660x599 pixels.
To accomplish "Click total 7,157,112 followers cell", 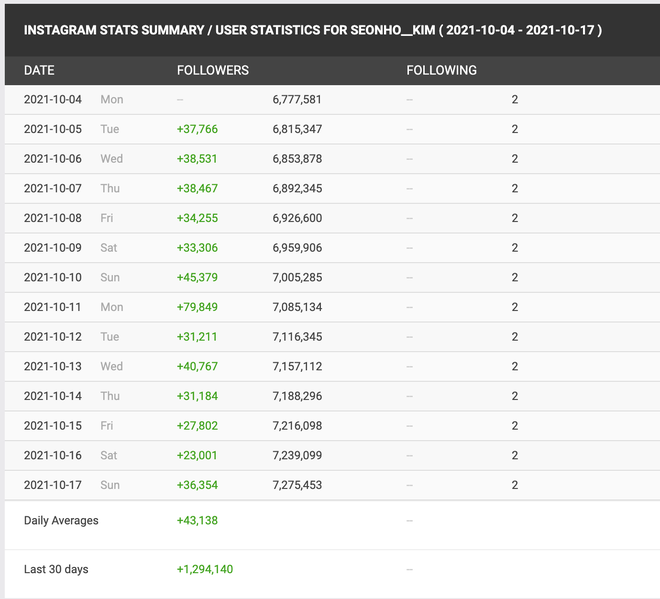I will click(297, 367).
